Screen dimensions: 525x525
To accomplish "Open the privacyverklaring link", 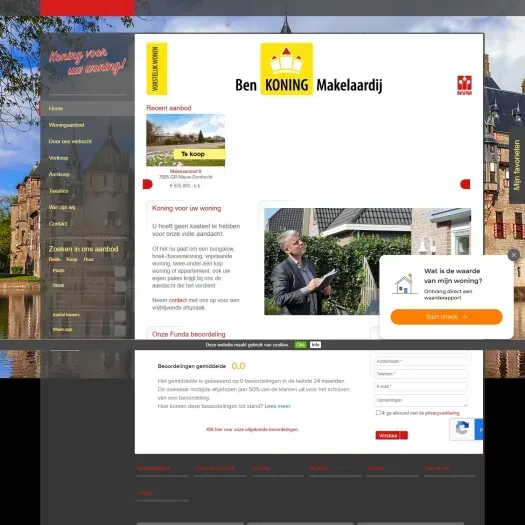I will (x=442, y=413).
